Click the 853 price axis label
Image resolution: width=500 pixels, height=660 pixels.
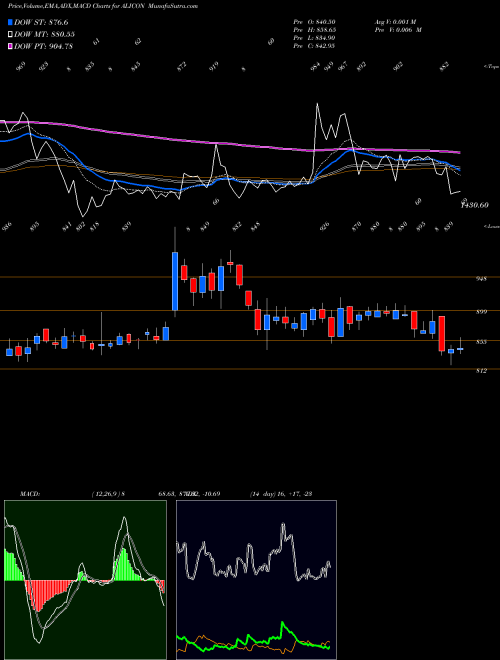(x=483, y=342)
